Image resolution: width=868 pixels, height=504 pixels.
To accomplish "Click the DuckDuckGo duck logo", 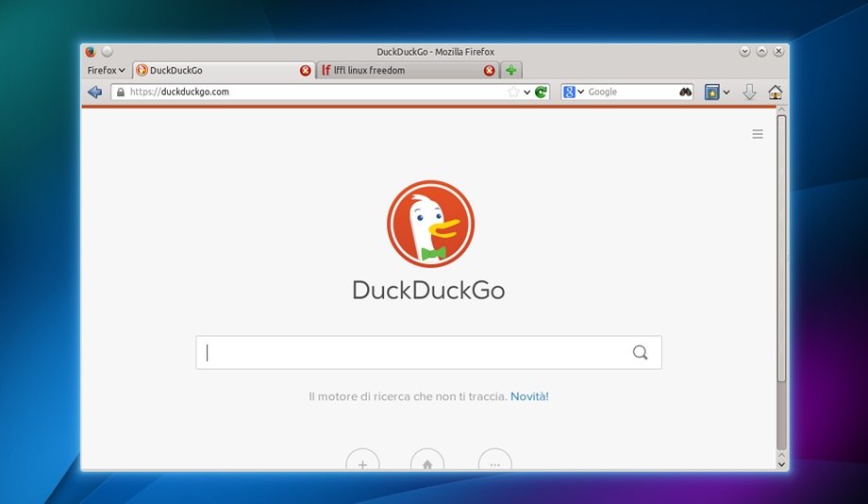I will tap(430, 224).
